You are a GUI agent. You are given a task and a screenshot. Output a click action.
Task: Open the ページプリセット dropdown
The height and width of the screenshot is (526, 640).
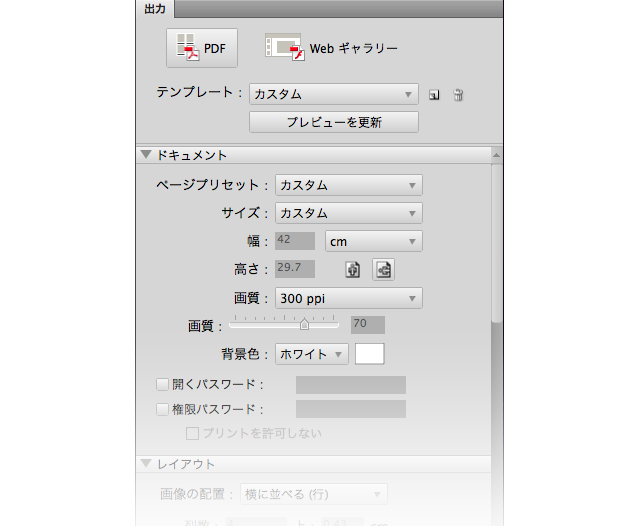coord(349,185)
